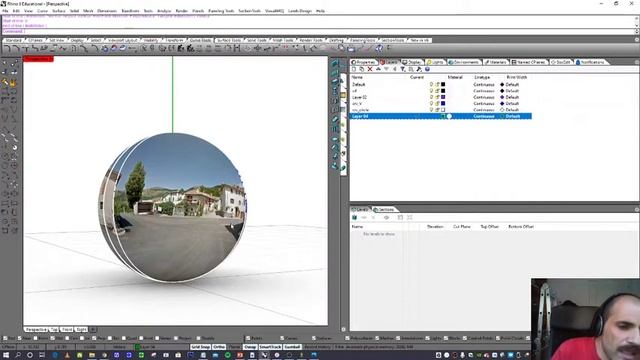This screenshot has height=360, width=640.
Task: Change black color swatch of Default layer
Action: (443, 84)
